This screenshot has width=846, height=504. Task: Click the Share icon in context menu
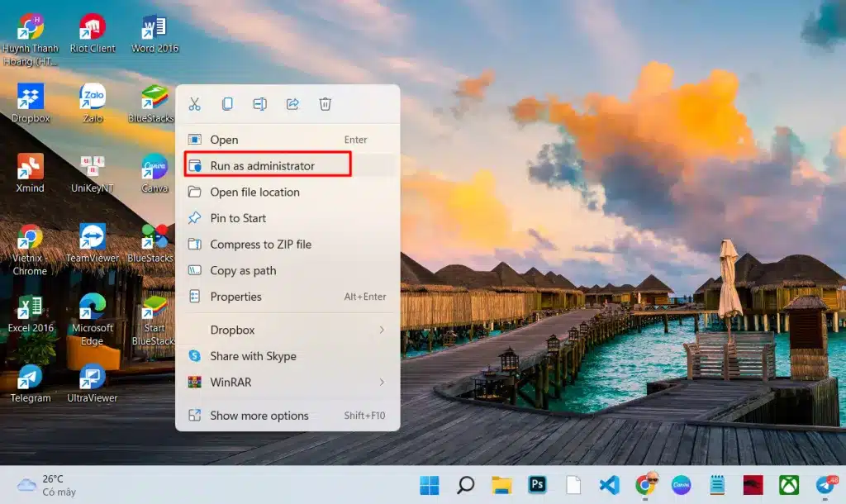(292, 104)
